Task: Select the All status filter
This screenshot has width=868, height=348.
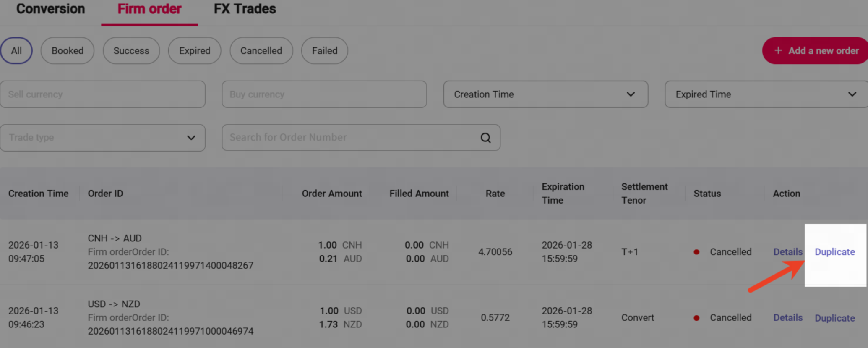Action: [x=16, y=51]
